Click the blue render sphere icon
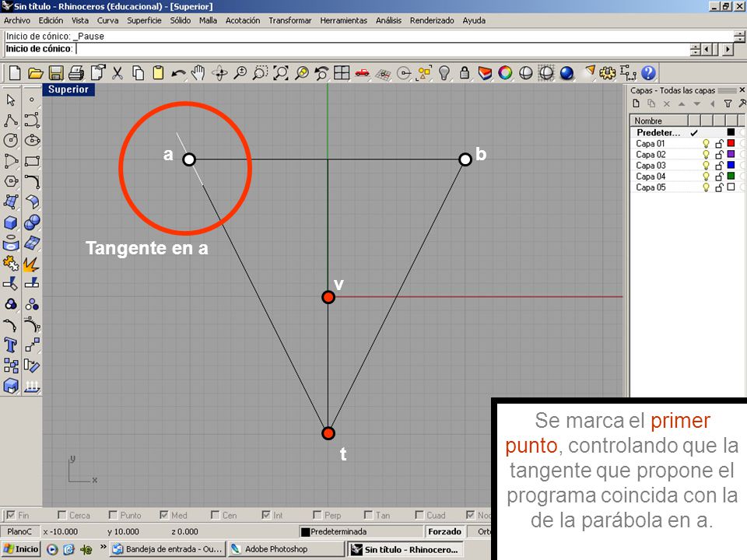The width and height of the screenshot is (747, 560). (566, 73)
